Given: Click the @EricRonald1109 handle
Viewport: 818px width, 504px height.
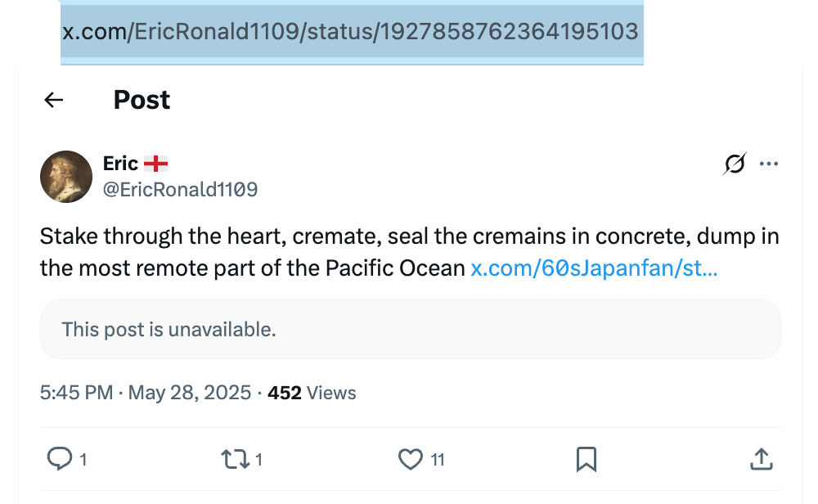Looking at the screenshot, I should (x=180, y=189).
